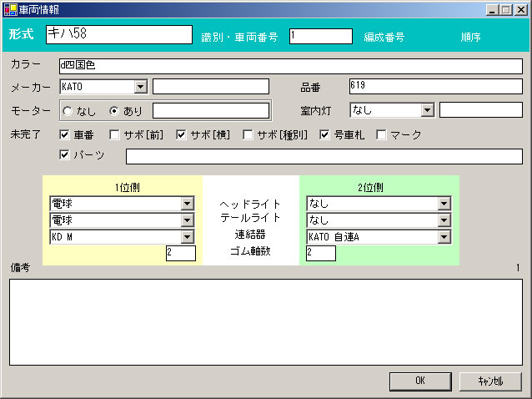Uncheck the サボ[横] checkbox

point(181,134)
